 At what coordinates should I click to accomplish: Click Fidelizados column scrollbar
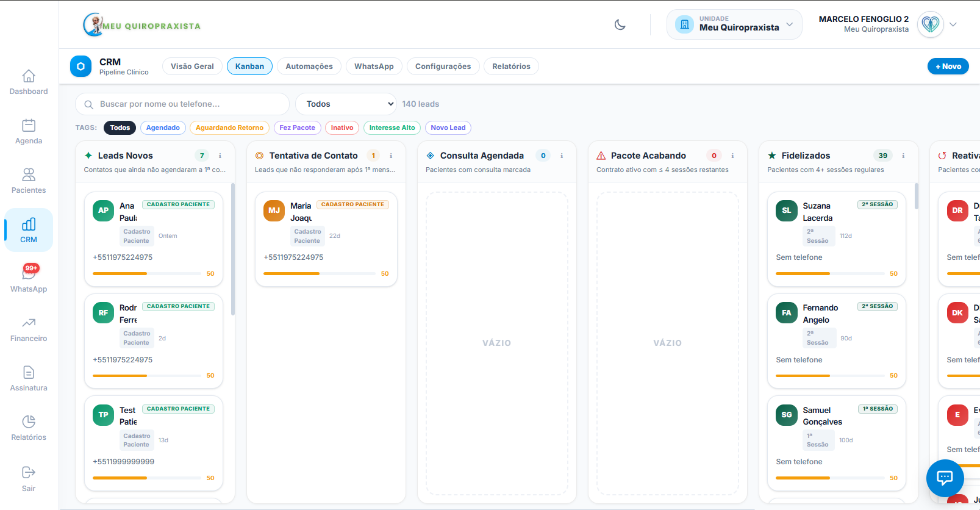916,196
